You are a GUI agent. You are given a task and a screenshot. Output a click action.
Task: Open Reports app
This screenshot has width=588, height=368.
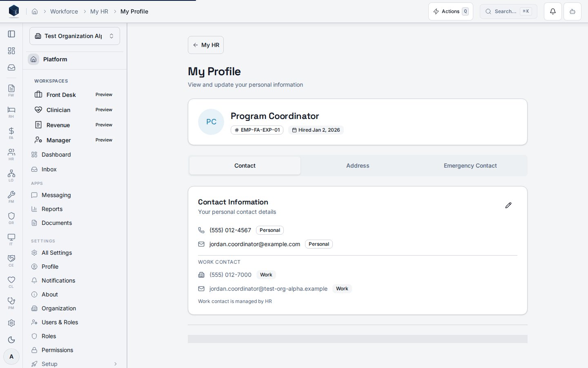(x=75, y=209)
